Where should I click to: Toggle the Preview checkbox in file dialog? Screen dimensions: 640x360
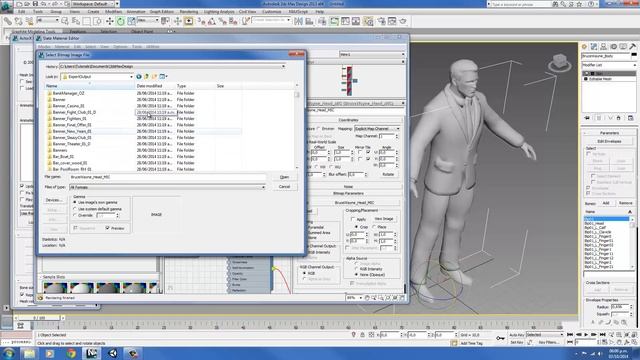[x=107, y=228]
